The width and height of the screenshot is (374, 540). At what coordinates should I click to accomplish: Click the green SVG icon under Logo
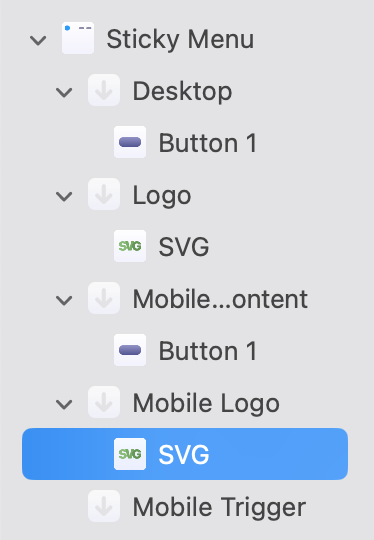tap(130, 246)
